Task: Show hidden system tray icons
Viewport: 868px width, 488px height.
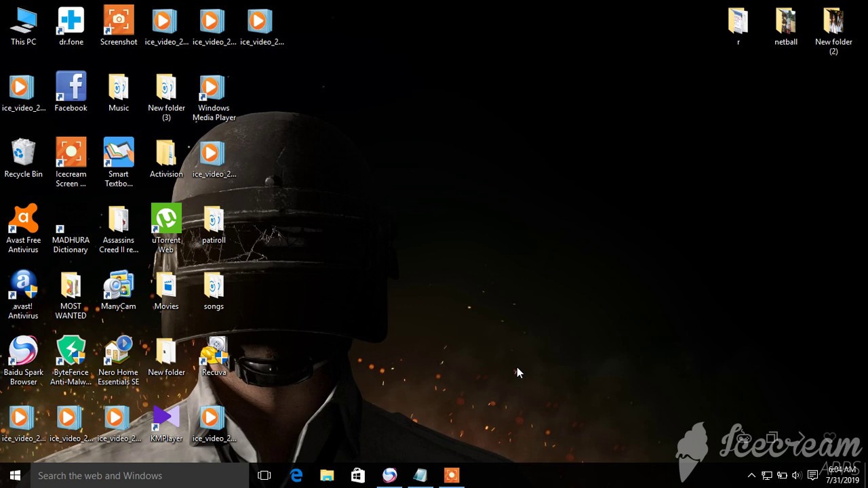Action: pyautogui.click(x=751, y=476)
